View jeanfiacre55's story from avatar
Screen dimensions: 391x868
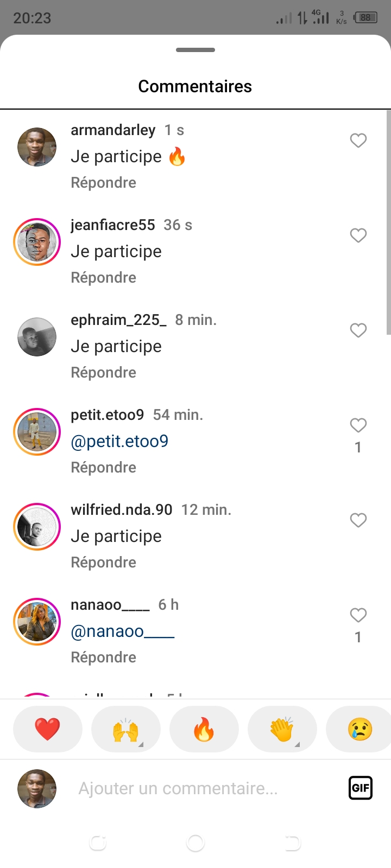[37, 242]
